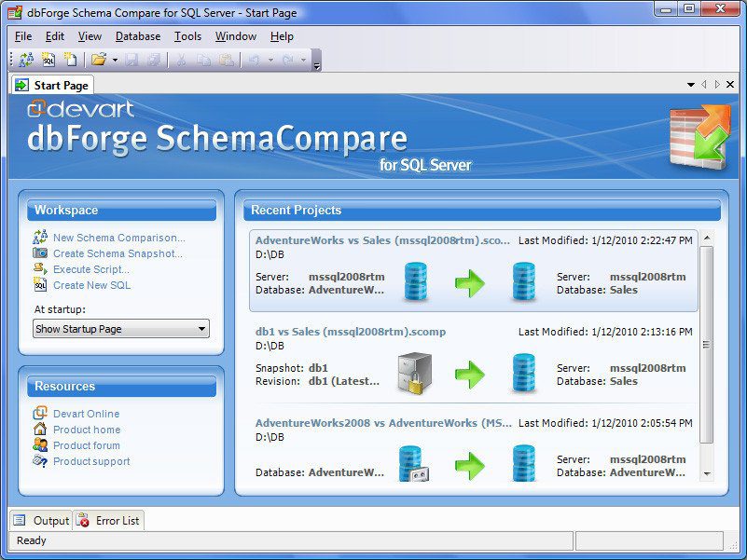Click the Redo toolbar icon
Viewport: 747px width, 560px height.
(287, 60)
